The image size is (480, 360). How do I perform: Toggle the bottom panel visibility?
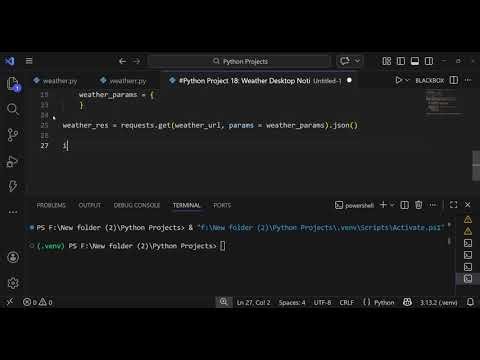415,61
